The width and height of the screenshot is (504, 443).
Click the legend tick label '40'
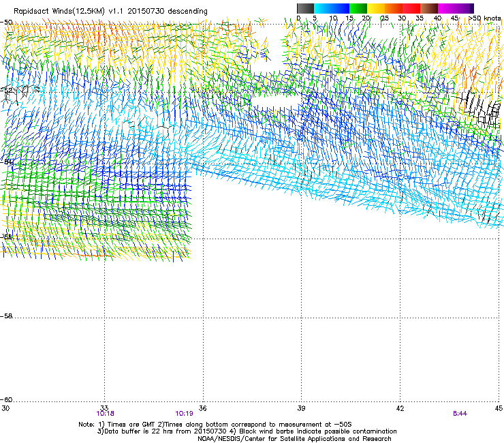click(x=437, y=18)
